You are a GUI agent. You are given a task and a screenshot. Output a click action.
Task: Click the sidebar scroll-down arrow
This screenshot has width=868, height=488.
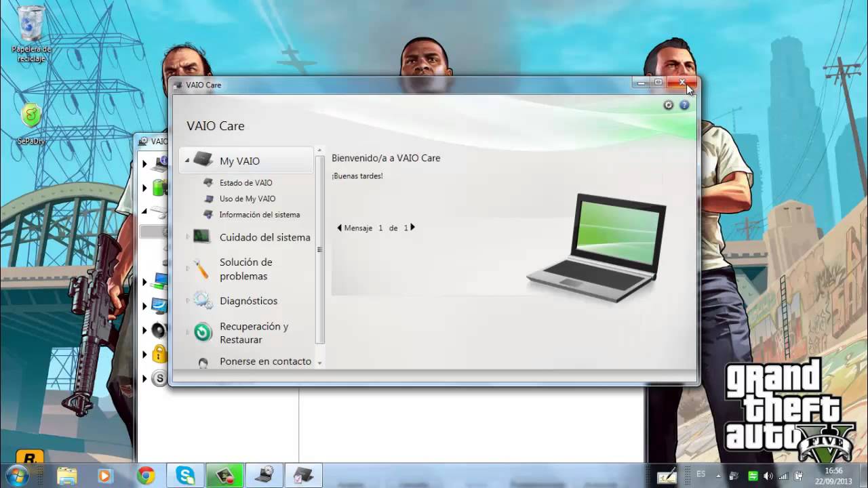point(319,363)
